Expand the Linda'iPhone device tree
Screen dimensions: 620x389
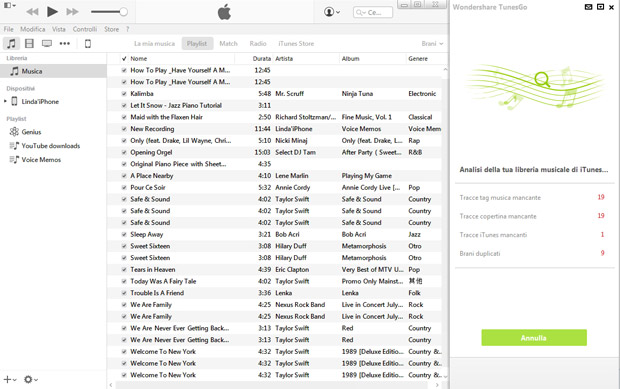[x=5, y=101]
